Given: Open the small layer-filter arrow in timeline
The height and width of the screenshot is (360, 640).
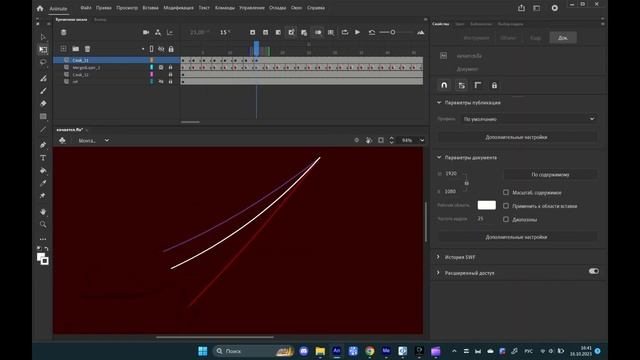Looking at the screenshot, I should (x=143, y=49).
